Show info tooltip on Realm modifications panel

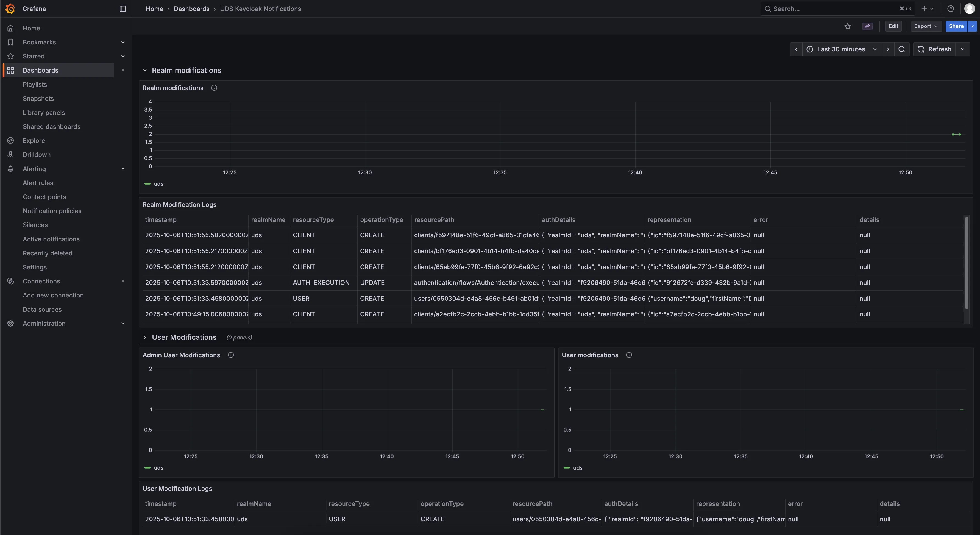[x=214, y=88]
